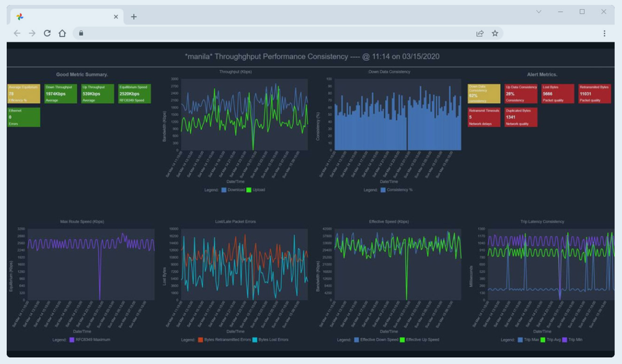622x364 pixels.
Task: Click the Effective Speed (Kbps) title
Action: [389, 221]
